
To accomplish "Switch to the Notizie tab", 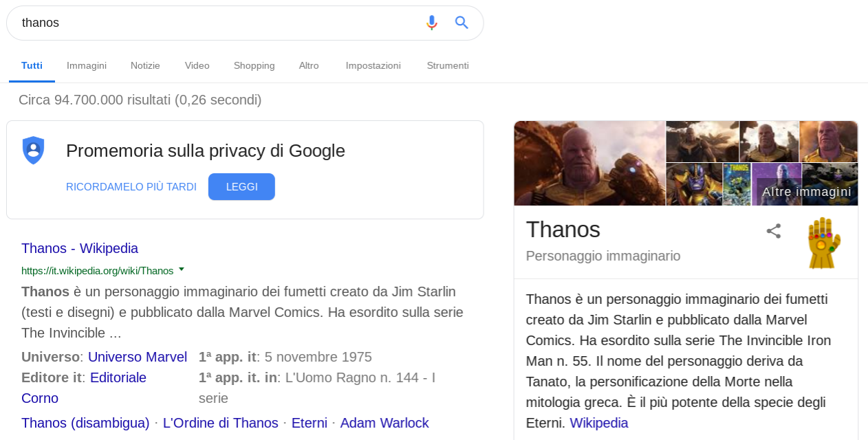I will pos(145,66).
